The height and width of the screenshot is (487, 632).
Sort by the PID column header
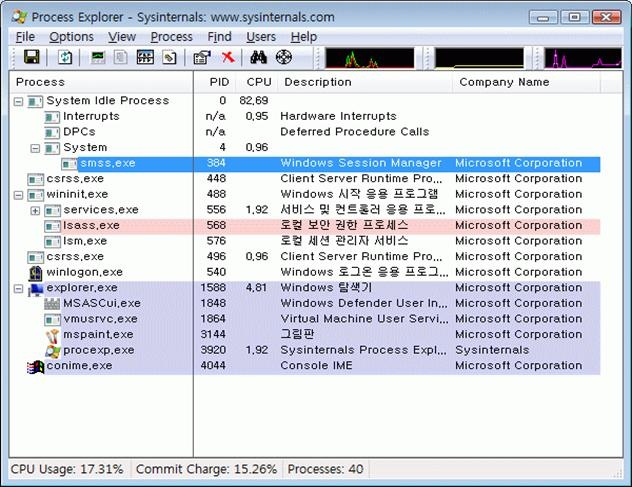215,82
